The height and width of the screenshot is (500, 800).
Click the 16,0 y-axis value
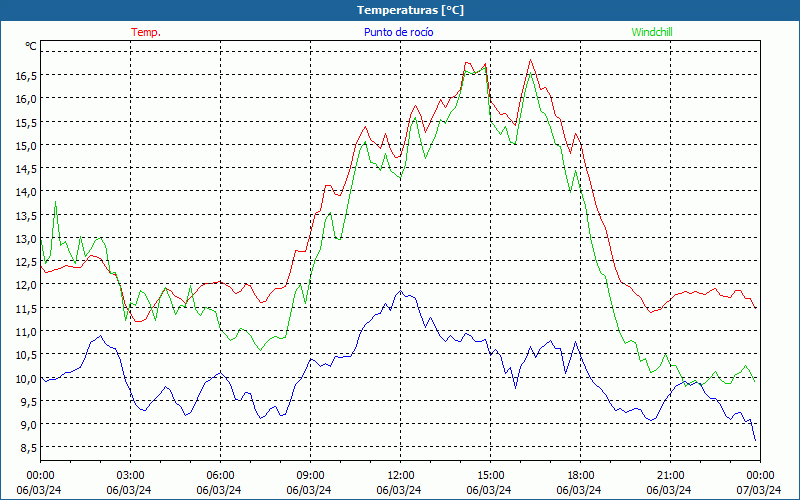(x=26, y=99)
